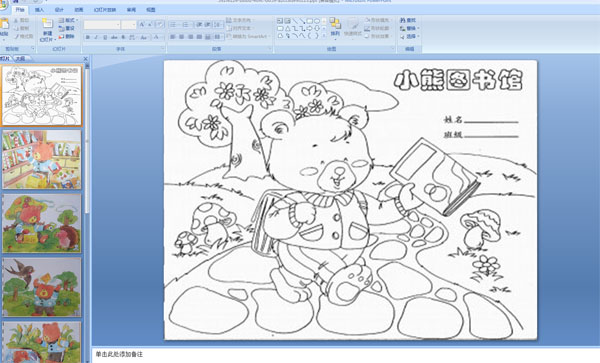Toggle underline text formatting
Image resolution: width=600 pixels, height=363 pixels.
(x=105, y=37)
